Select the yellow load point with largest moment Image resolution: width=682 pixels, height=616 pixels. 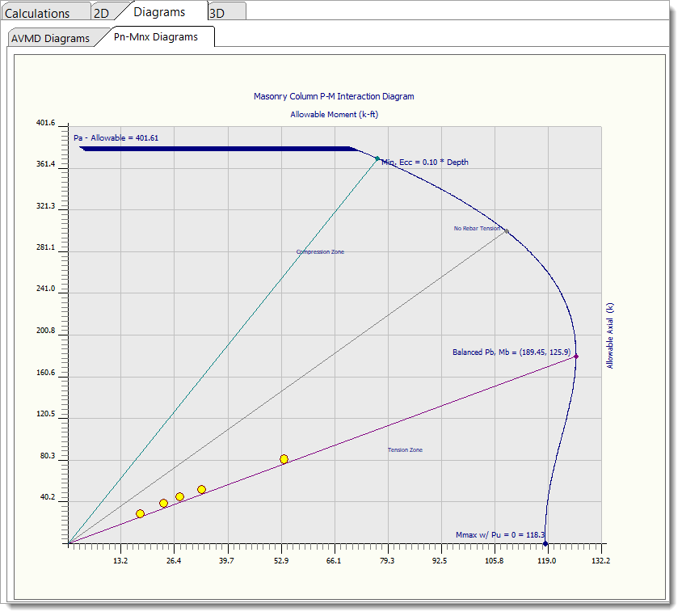[284, 459]
